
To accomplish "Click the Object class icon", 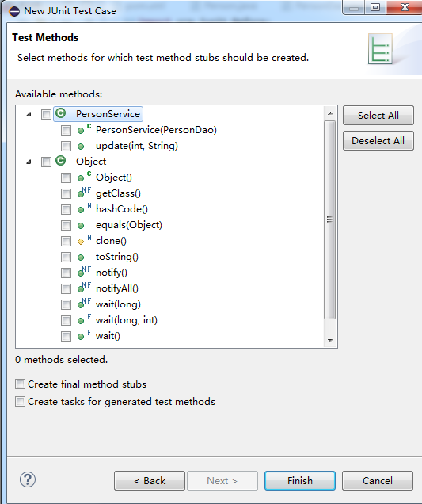I will click(61, 161).
